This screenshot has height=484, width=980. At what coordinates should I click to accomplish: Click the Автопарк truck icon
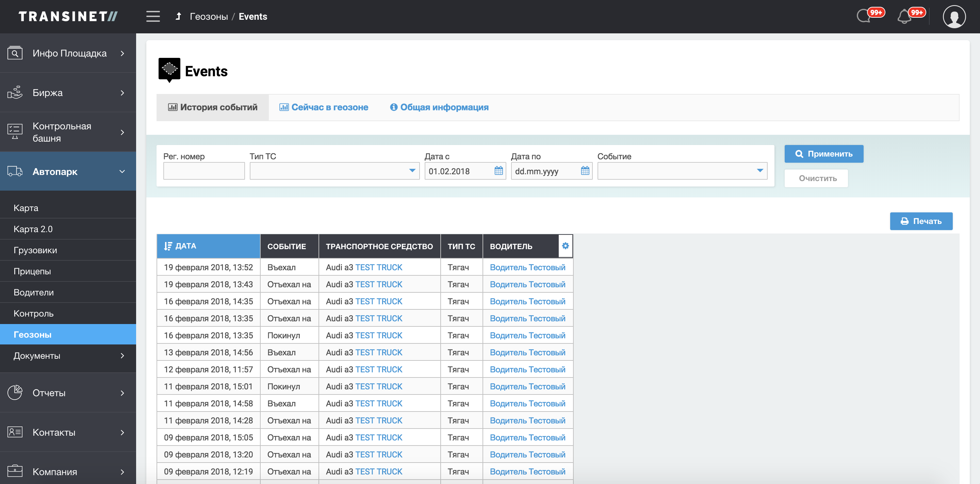(x=15, y=172)
